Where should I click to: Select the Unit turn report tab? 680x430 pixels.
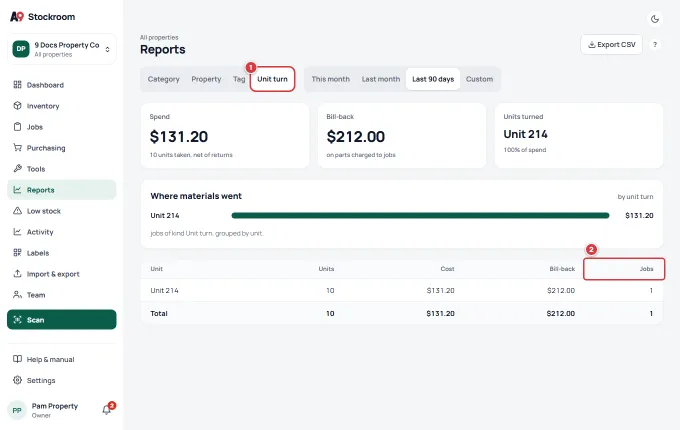(x=272, y=79)
